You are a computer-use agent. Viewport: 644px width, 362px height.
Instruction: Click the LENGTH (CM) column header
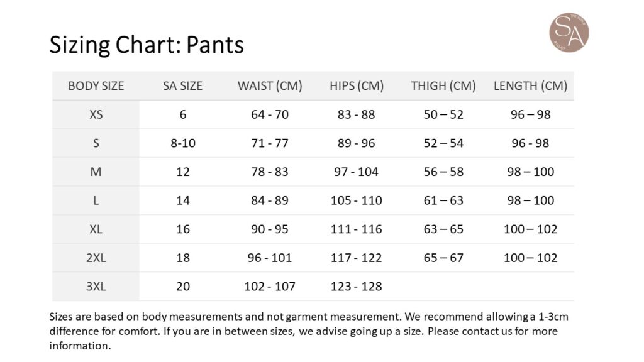[530, 86]
